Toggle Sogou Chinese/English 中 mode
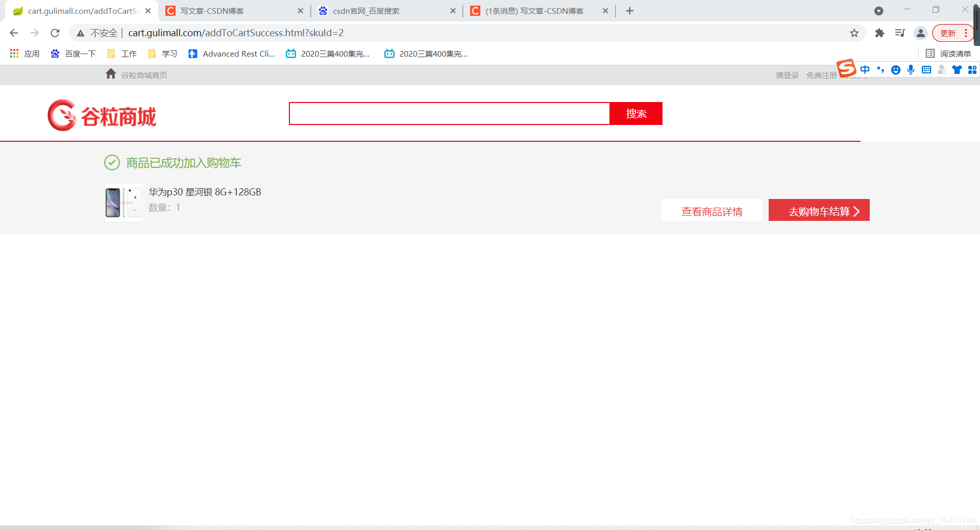980x530 pixels. [x=865, y=70]
